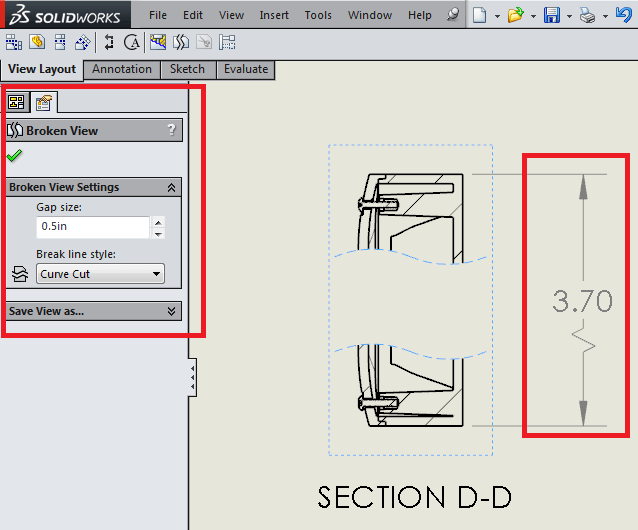
Task: Switch to the Annotation tab
Action: click(122, 70)
